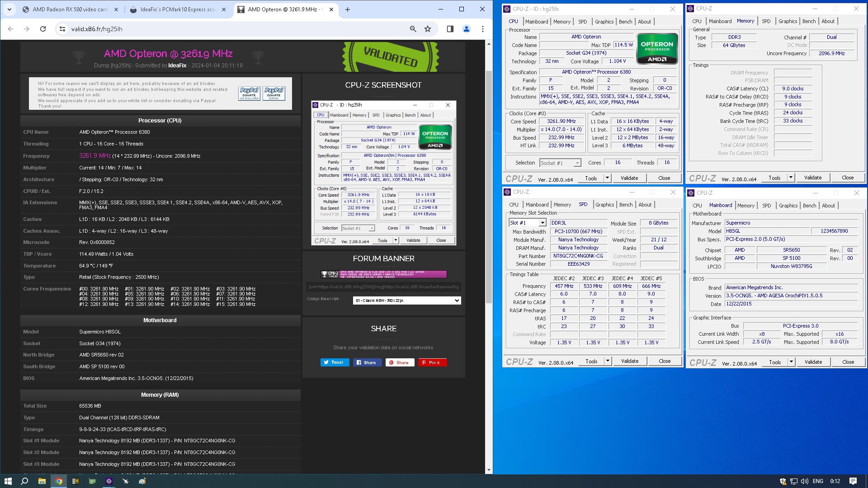The width and height of the screenshot is (868, 488).
Task: Reload the valid.x86.fr page
Action: click(43, 29)
